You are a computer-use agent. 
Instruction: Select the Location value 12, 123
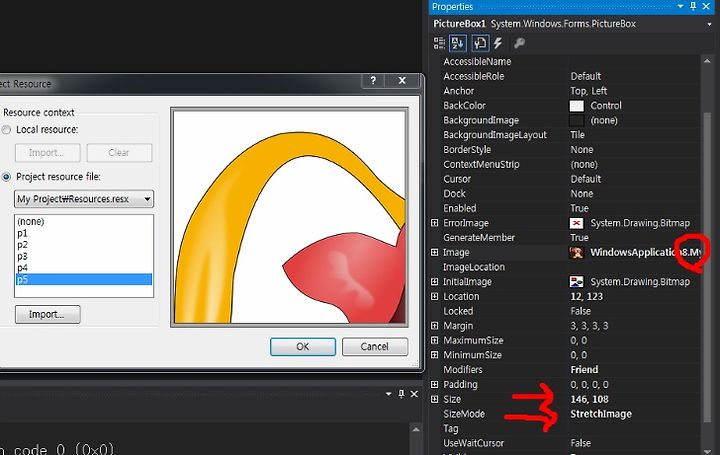[x=586, y=297]
